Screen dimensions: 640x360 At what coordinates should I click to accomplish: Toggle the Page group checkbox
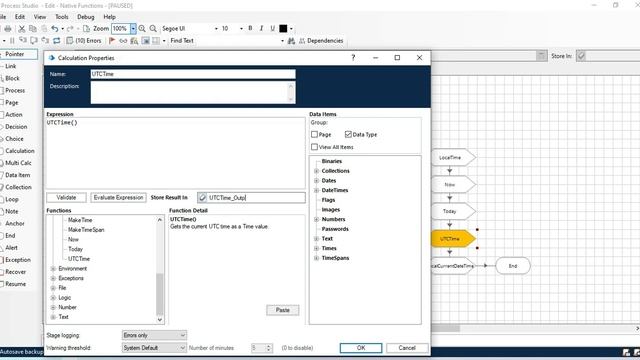pos(314,134)
